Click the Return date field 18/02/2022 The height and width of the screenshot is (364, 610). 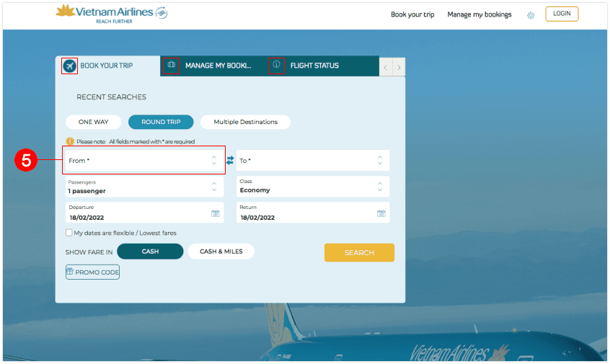click(x=313, y=213)
